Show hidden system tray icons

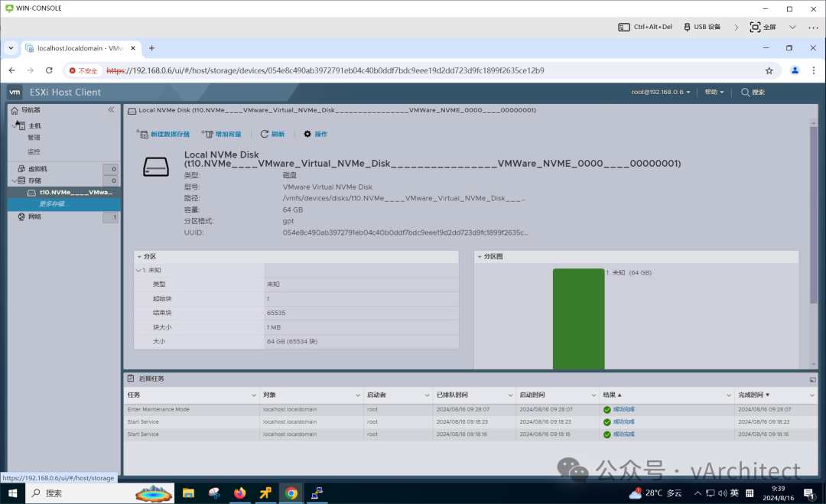[x=698, y=493]
